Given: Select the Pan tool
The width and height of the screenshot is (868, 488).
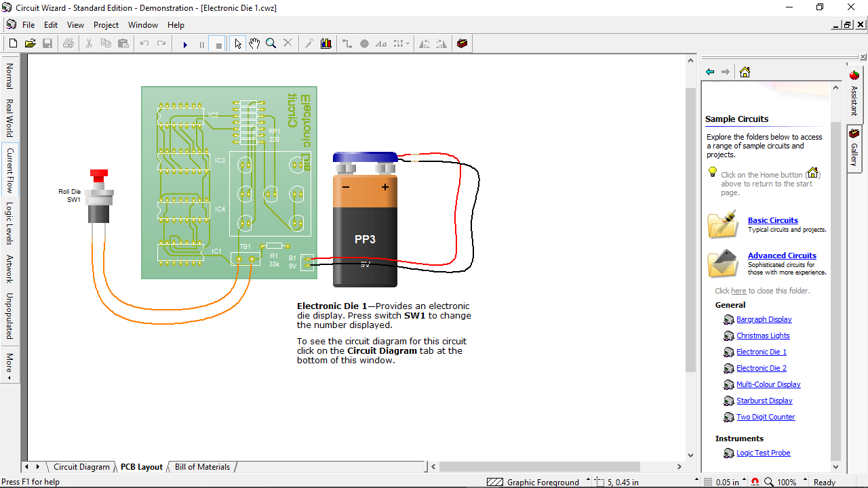Looking at the screenshot, I should tap(254, 43).
